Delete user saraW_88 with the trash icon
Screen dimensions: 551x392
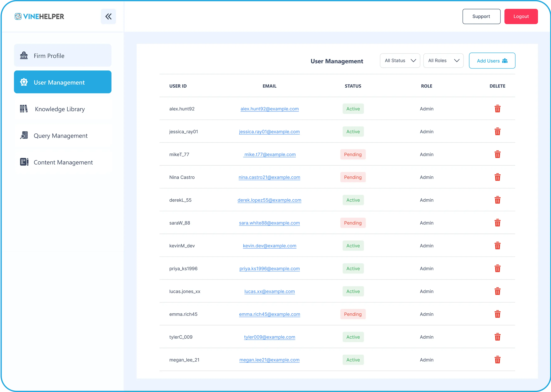click(497, 223)
